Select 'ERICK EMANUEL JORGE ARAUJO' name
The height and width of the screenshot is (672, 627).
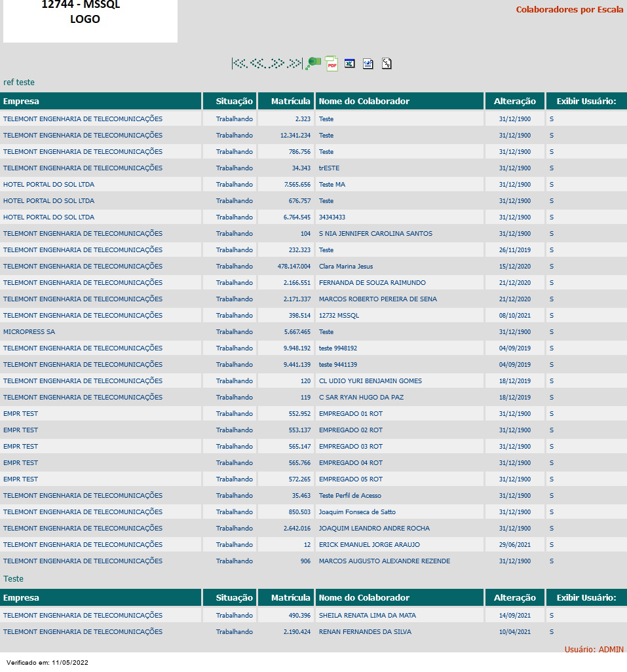(x=370, y=545)
